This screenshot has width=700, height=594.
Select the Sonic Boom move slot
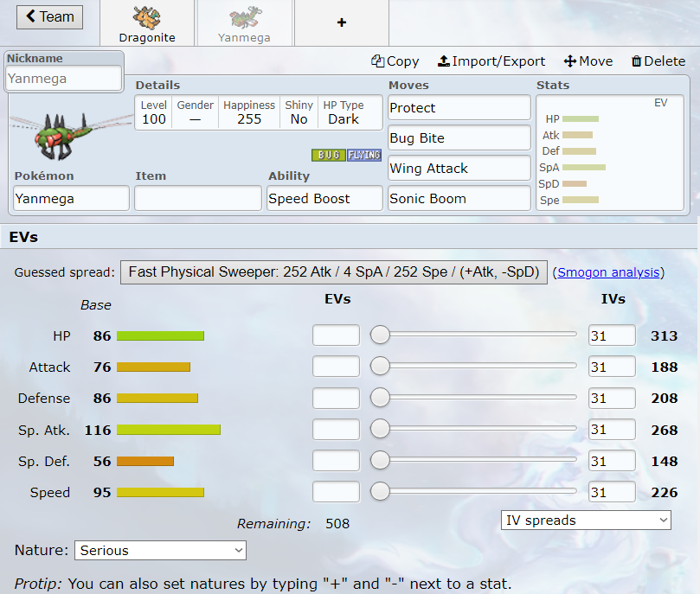pyautogui.click(x=459, y=199)
